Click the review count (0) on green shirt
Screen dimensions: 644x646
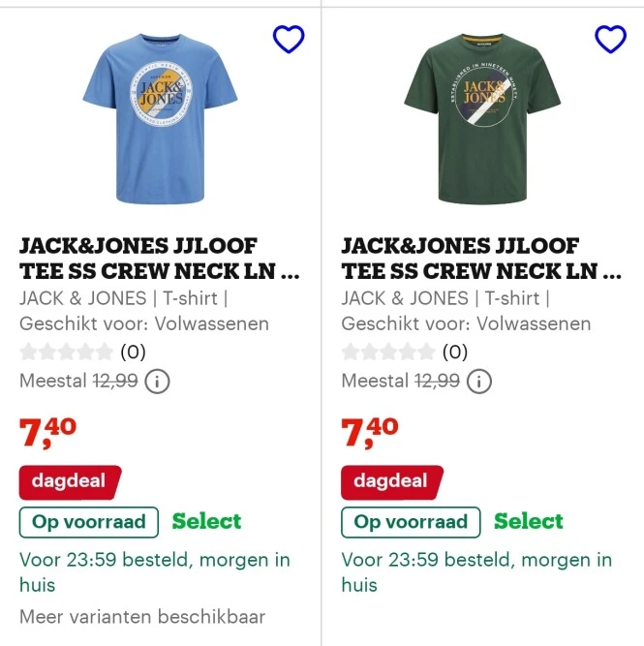tap(454, 352)
